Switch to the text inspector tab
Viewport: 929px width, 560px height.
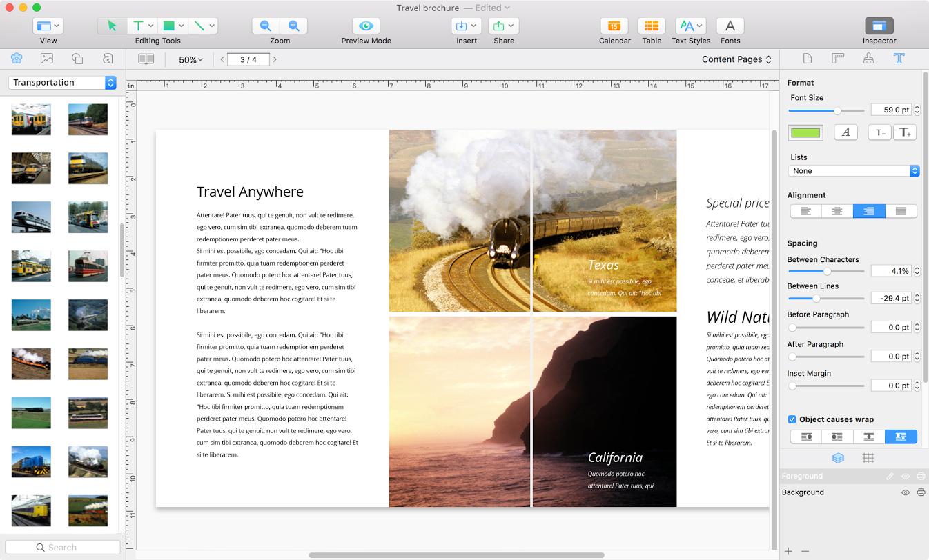click(x=899, y=59)
